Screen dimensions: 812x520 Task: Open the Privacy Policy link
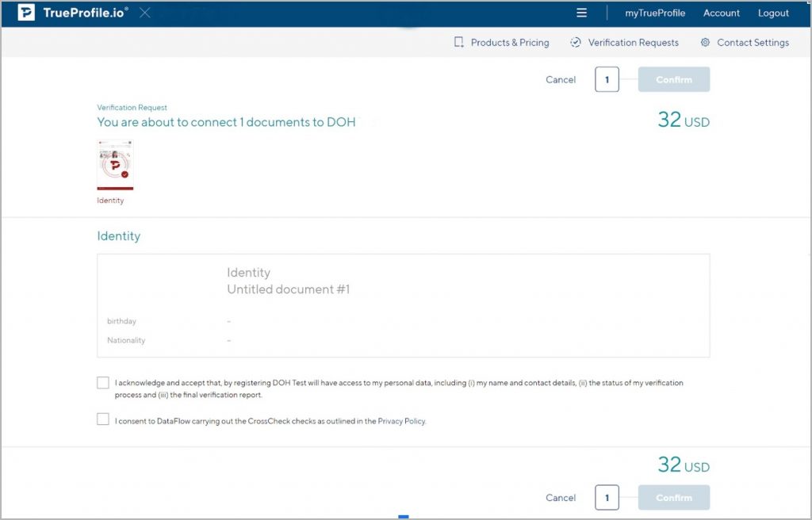pyautogui.click(x=401, y=421)
